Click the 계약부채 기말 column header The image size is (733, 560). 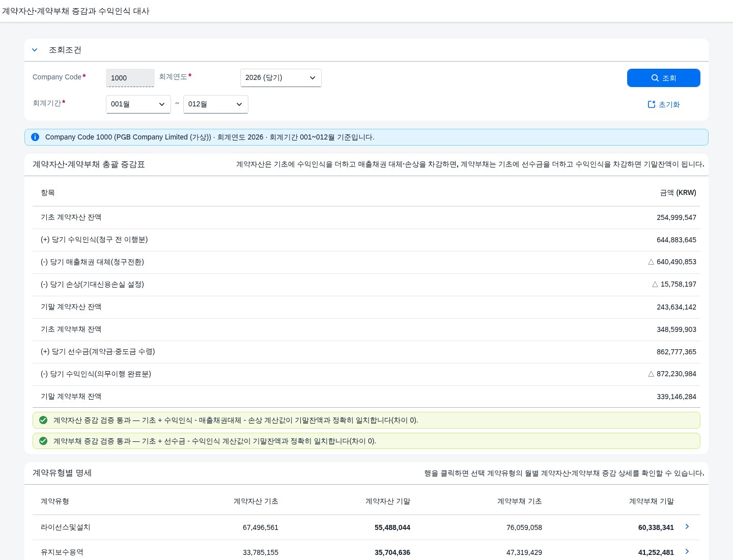point(652,501)
